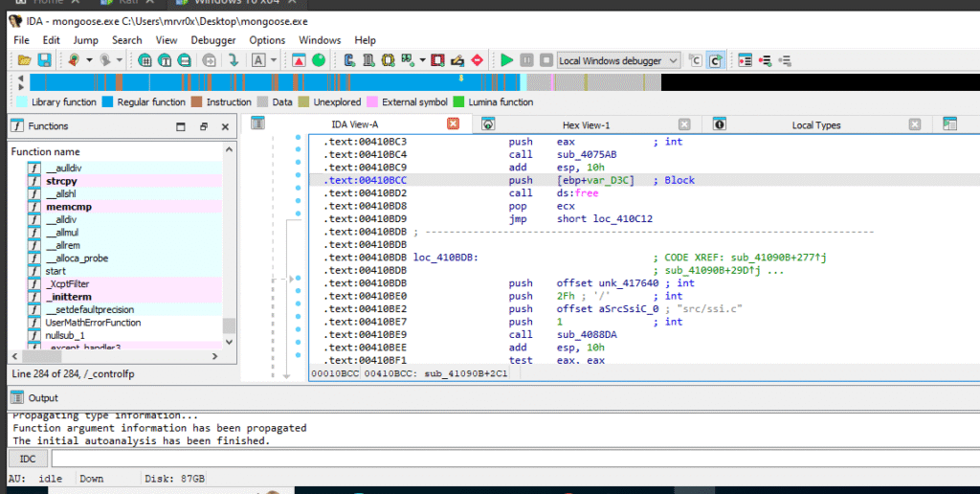The width and height of the screenshot is (980, 494).
Task: Open the Jump menu
Action: pos(85,40)
